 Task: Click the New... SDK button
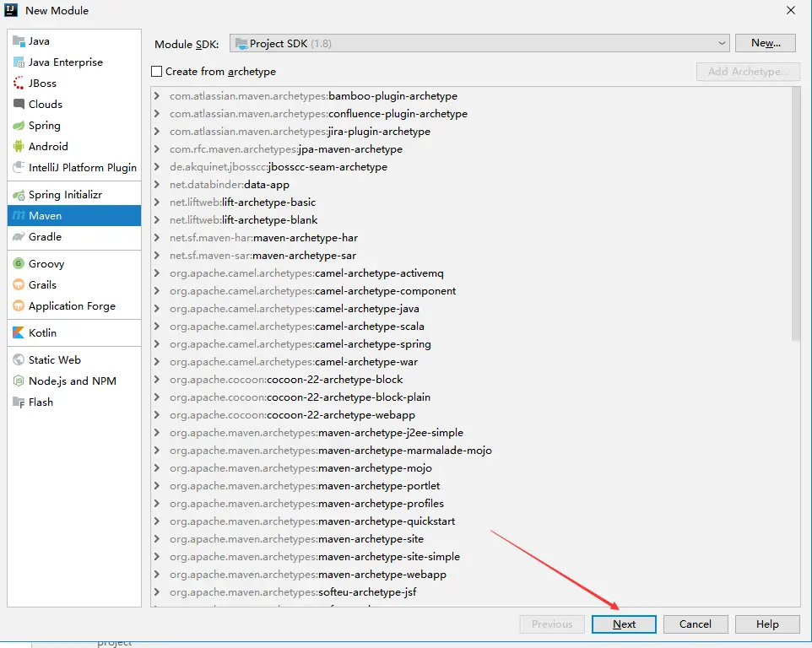[766, 43]
